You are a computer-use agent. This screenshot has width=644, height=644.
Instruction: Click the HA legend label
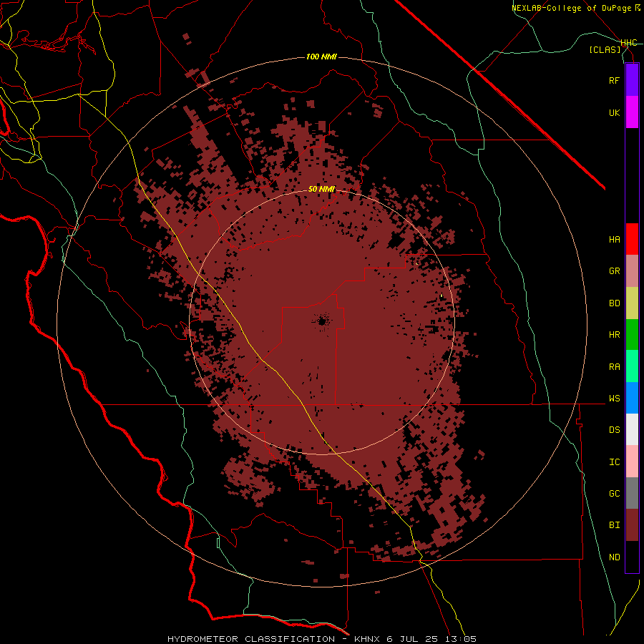point(615,240)
